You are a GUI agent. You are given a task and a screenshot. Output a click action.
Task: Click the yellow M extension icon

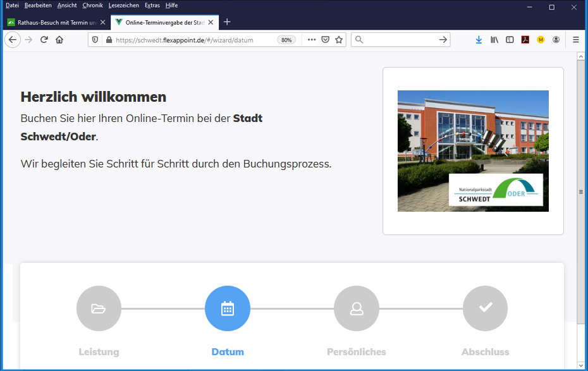[x=540, y=39]
